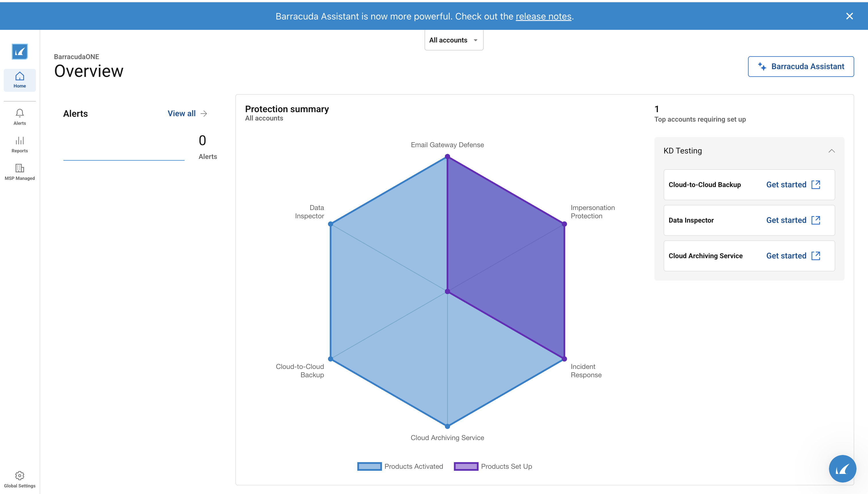The image size is (868, 494).
Task: Get started with Cloud Archiving Service
Action: click(786, 256)
